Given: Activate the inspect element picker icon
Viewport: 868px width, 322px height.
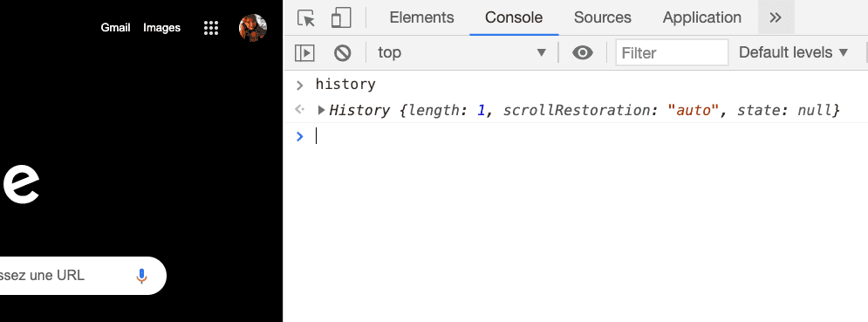Looking at the screenshot, I should [305, 17].
